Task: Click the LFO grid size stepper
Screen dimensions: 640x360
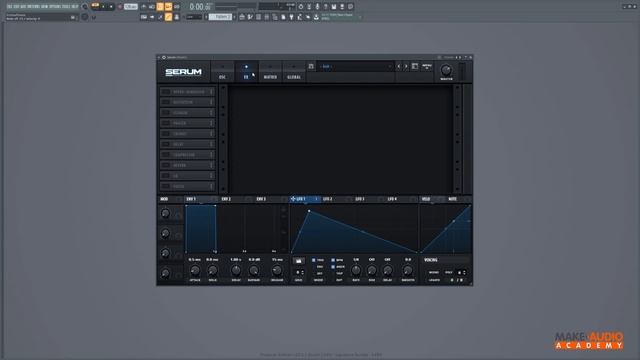Action: pyautogui.click(x=302, y=273)
